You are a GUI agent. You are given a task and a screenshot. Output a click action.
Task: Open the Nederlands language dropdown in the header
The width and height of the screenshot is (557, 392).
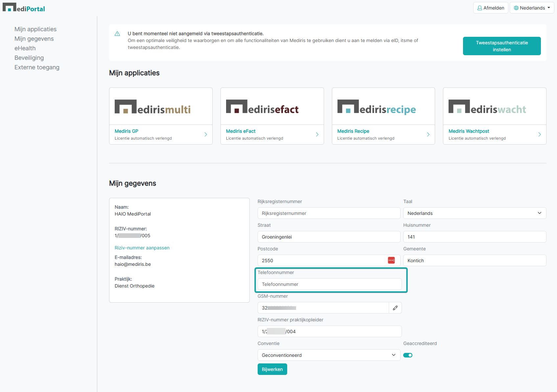532,8
